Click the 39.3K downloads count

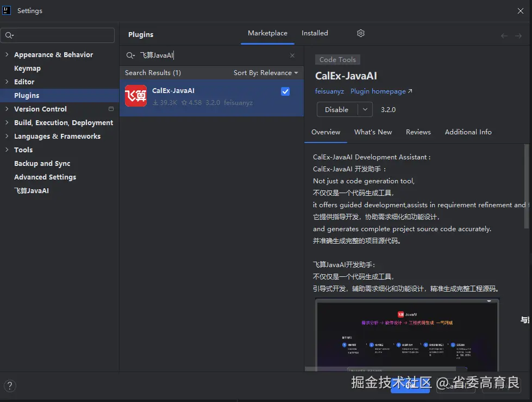[x=165, y=102]
